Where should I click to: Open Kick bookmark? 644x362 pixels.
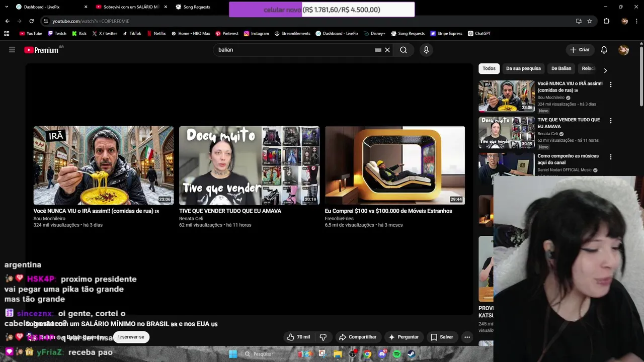point(79,34)
